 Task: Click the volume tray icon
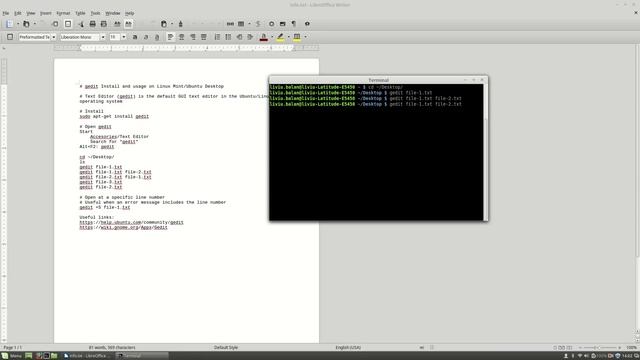click(x=587, y=356)
